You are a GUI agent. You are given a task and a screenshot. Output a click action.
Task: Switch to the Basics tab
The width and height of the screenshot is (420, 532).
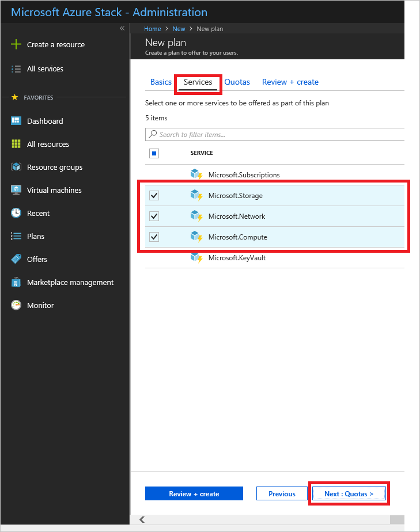161,82
